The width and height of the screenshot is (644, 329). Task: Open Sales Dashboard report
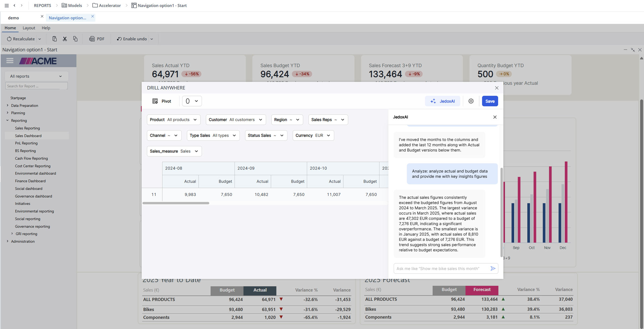(28, 136)
